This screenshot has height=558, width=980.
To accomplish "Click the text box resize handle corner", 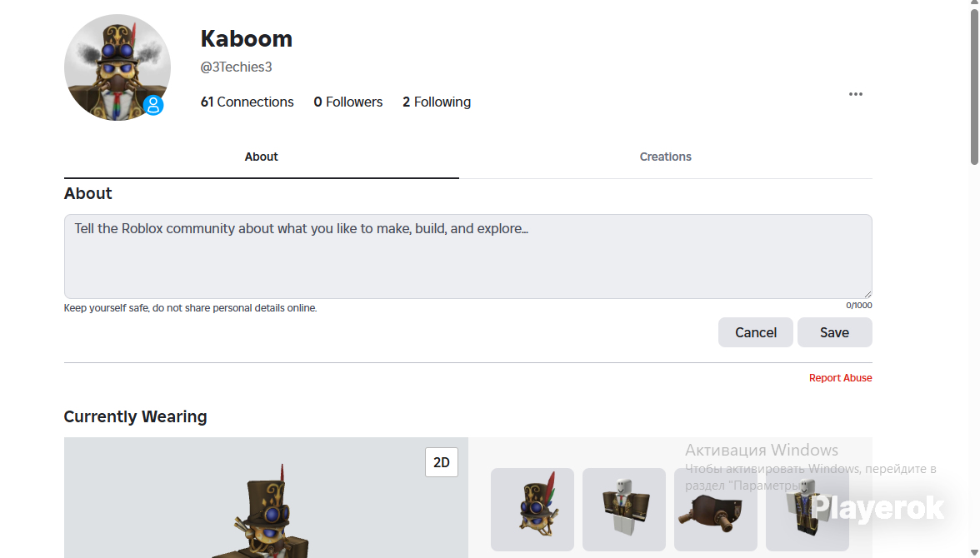I will coord(867,294).
